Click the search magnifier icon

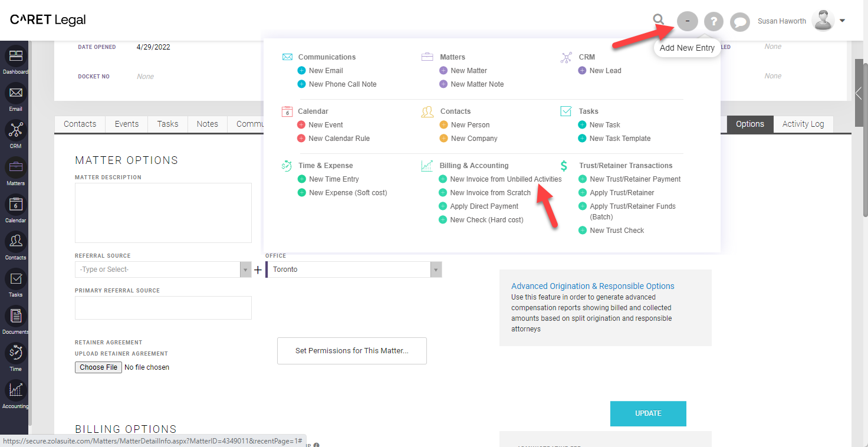coord(659,21)
